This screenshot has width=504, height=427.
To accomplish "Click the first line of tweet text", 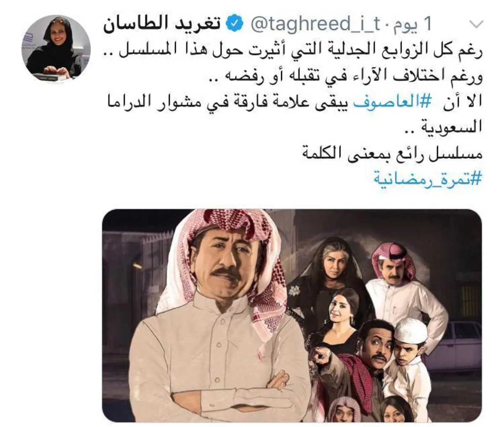I will pyautogui.click(x=292, y=51).
